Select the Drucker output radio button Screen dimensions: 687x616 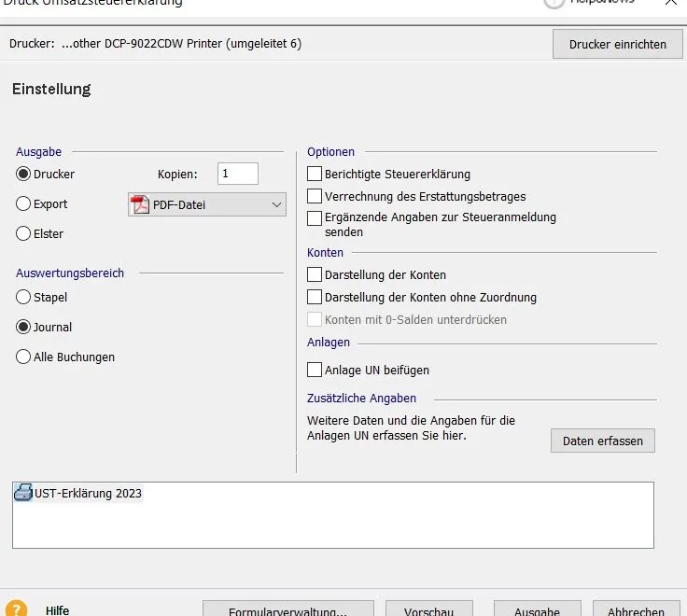click(x=24, y=174)
